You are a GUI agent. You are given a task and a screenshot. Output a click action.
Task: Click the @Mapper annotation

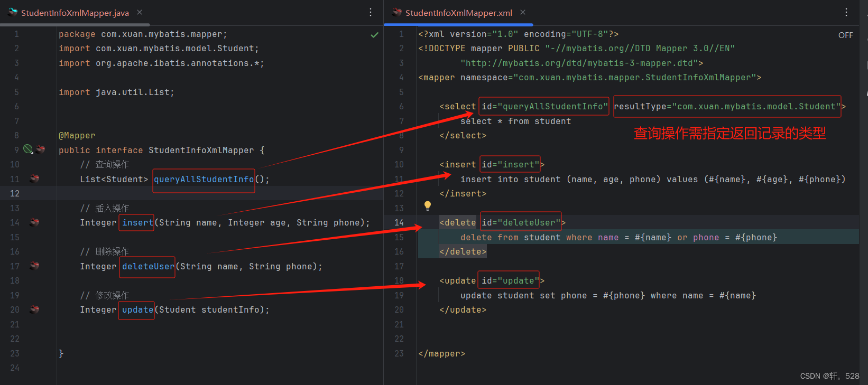tap(77, 136)
